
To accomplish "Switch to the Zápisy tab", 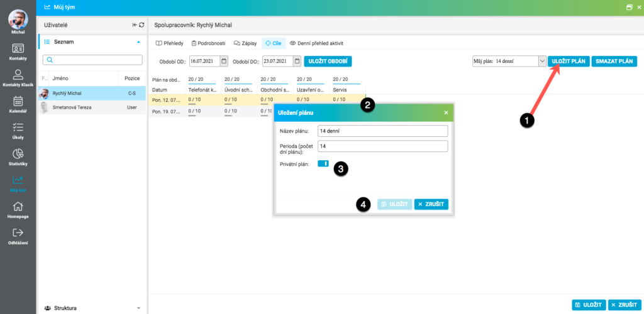I will point(245,43).
